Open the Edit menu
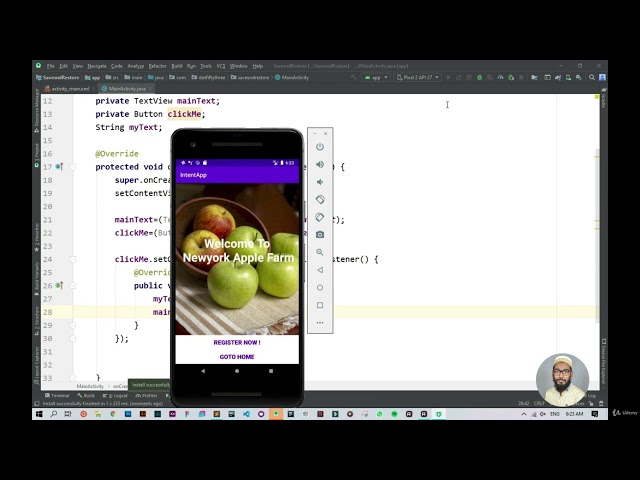640x480 pixels. point(64,66)
